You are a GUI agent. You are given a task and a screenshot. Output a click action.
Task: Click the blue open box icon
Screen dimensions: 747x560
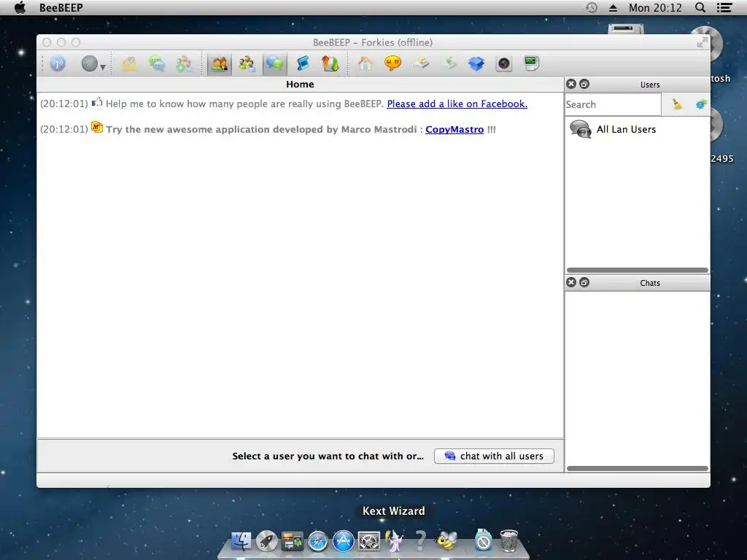pyautogui.click(x=476, y=63)
